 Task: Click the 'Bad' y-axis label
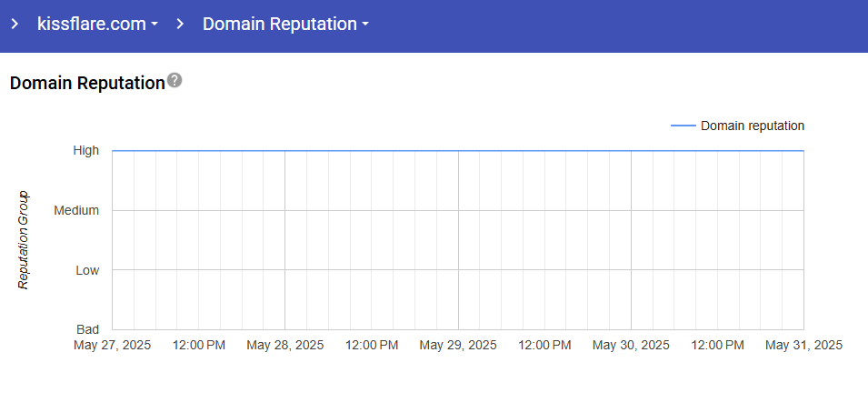[x=87, y=329]
